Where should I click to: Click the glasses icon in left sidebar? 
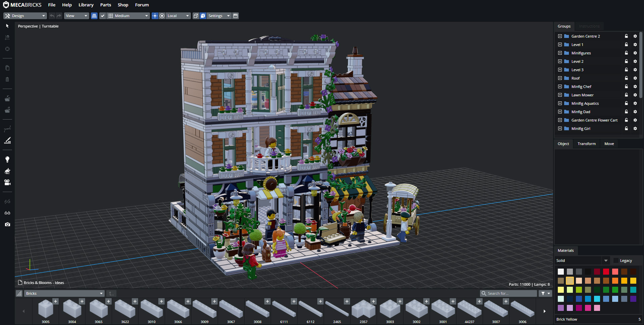tap(7, 213)
